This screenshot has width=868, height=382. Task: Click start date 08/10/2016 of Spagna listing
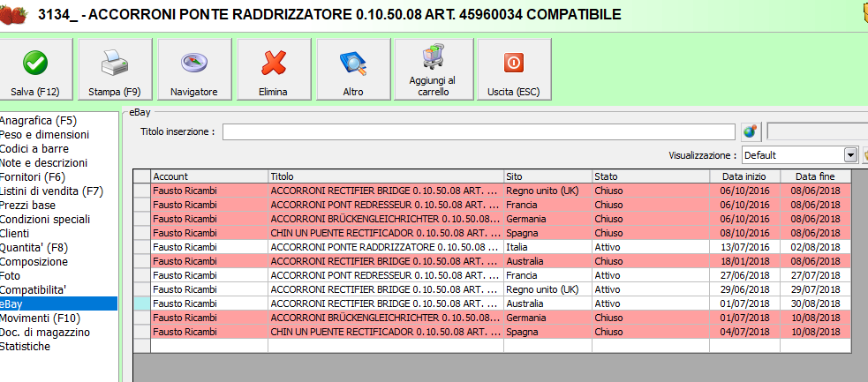click(744, 233)
